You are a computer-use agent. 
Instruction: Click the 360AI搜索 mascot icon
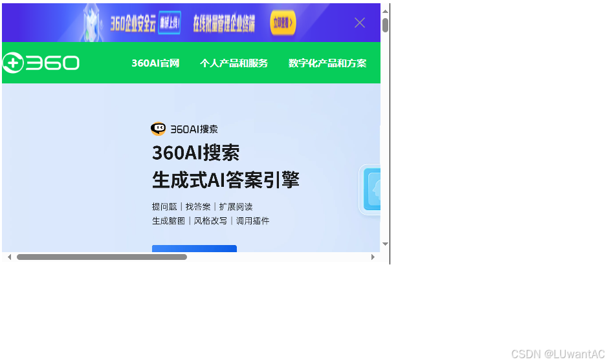158,129
